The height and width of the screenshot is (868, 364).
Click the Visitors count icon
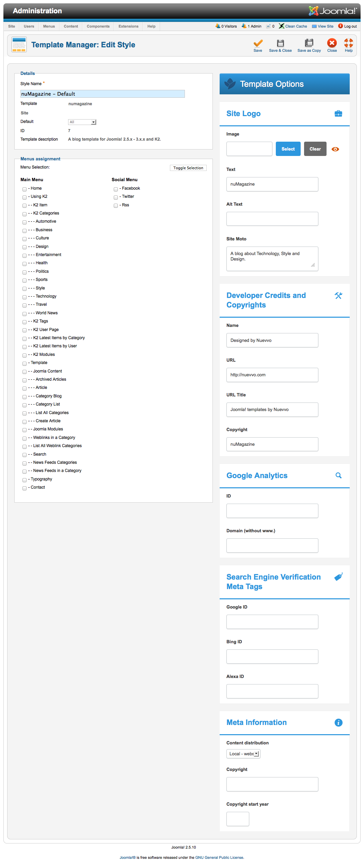click(218, 26)
